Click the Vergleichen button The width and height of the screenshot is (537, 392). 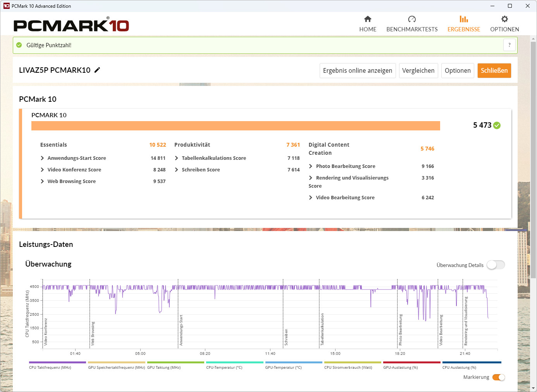[x=418, y=70]
